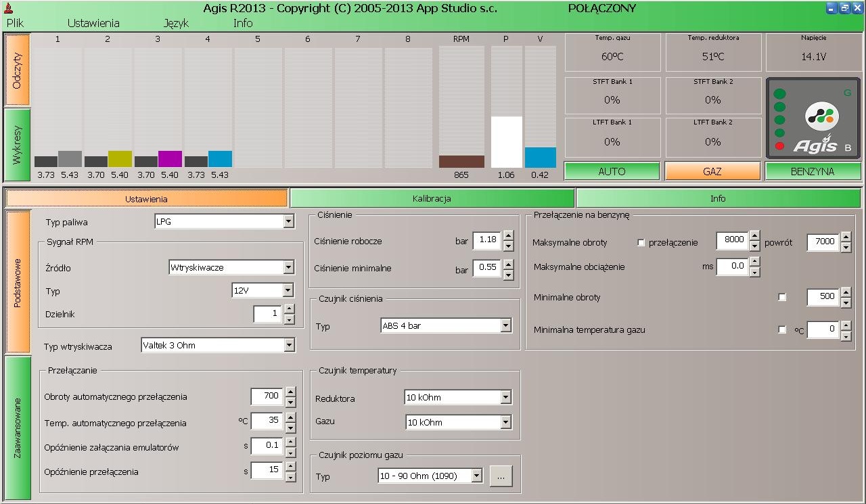866x504 pixels.
Task: Select the Podstawowe side tab
Action: pos(18,282)
